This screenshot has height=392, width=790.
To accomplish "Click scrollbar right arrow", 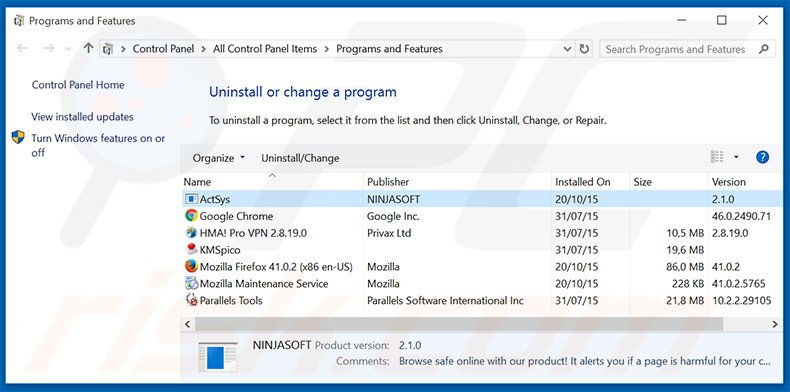I will [x=775, y=324].
